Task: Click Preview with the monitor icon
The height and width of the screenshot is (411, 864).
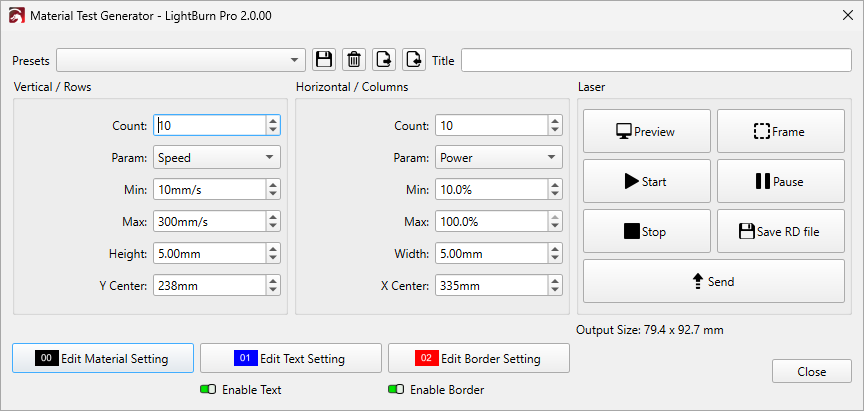Action: pyautogui.click(x=646, y=131)
